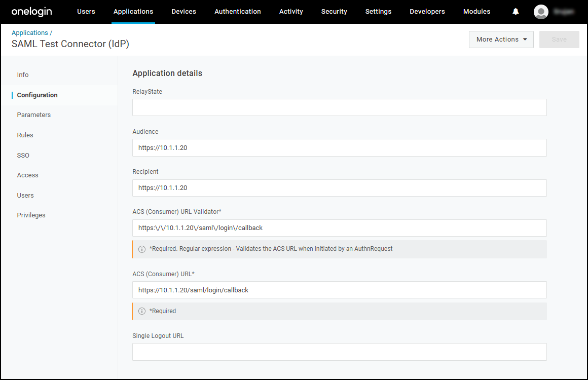Click the RelayState input field
The width and height of the screenshot is (588, 380).
pos(339,107)
